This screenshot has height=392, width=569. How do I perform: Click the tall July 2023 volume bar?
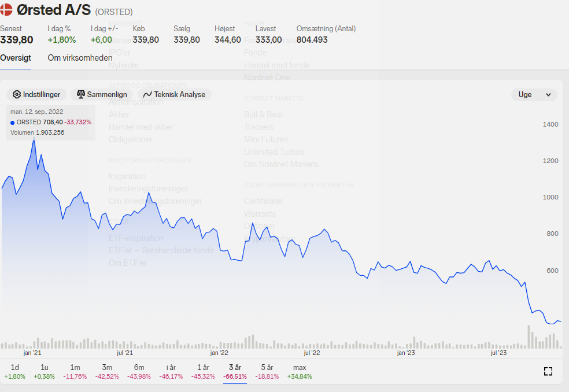[x=529, y=337]
